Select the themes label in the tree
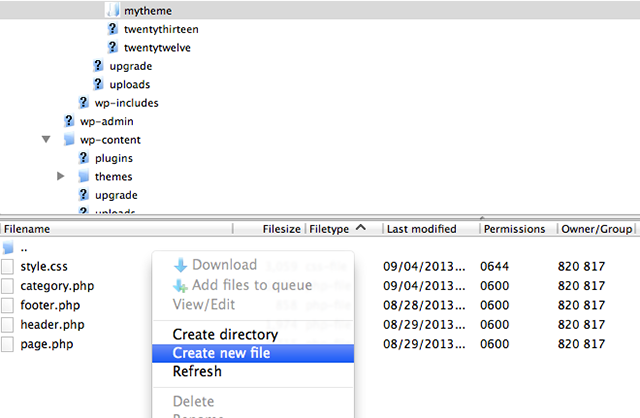The width and height of the screenshot is (640, 418). (113, 176)
